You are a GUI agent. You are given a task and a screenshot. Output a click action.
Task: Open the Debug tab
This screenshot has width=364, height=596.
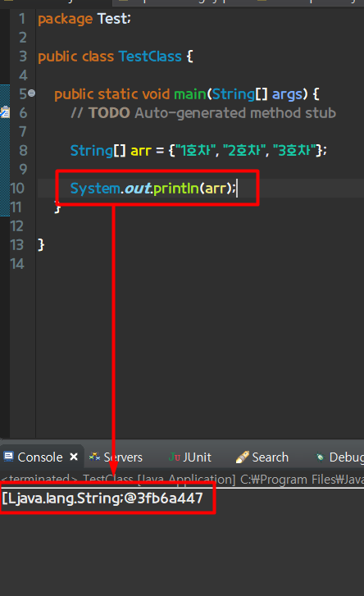(346, 457)
